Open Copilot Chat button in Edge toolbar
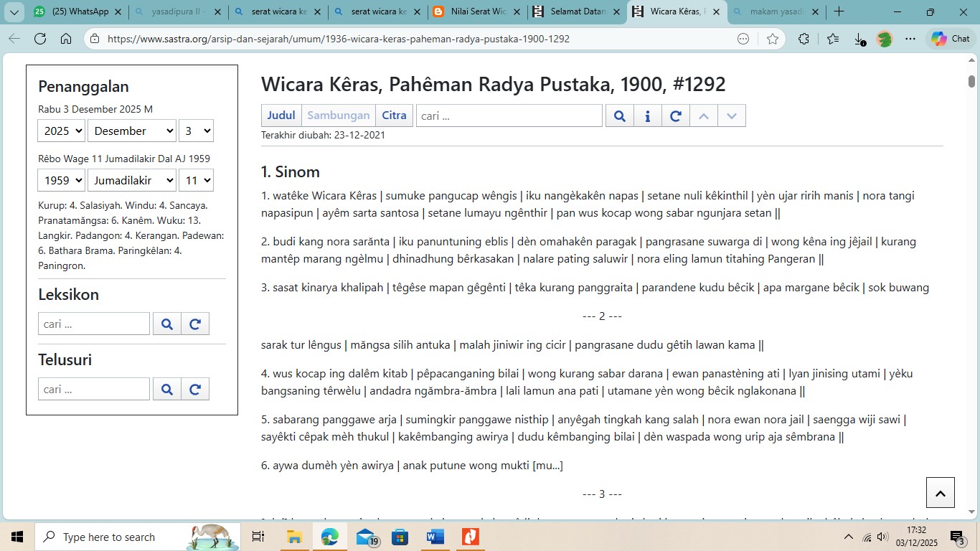 pos(950,39)
